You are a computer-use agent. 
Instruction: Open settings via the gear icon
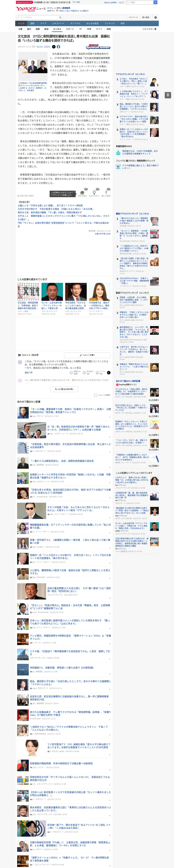[155, 18]
